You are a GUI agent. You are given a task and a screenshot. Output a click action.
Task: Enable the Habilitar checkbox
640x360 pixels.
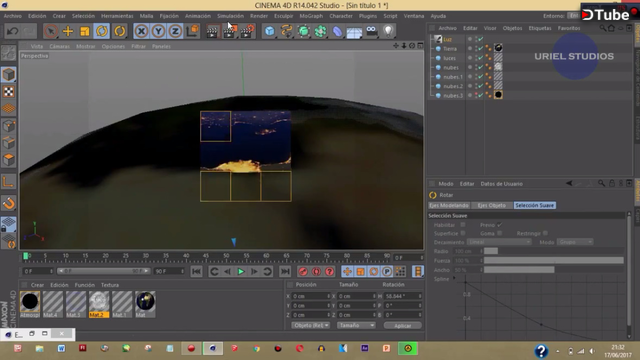tap(463, 225)
